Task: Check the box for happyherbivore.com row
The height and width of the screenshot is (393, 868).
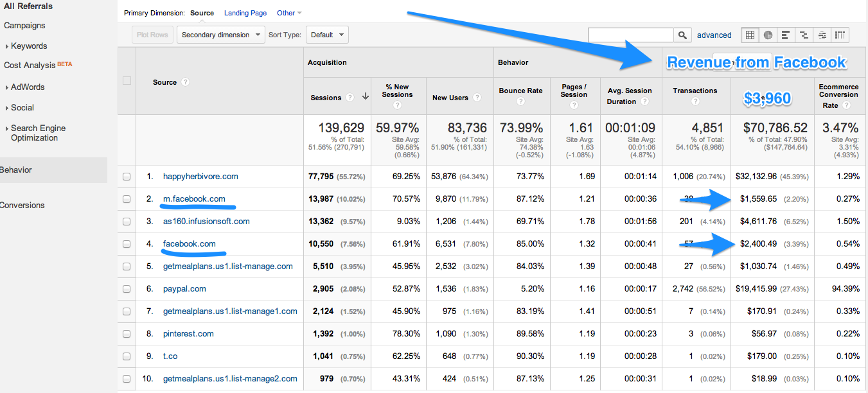Action: click(127, 177)
